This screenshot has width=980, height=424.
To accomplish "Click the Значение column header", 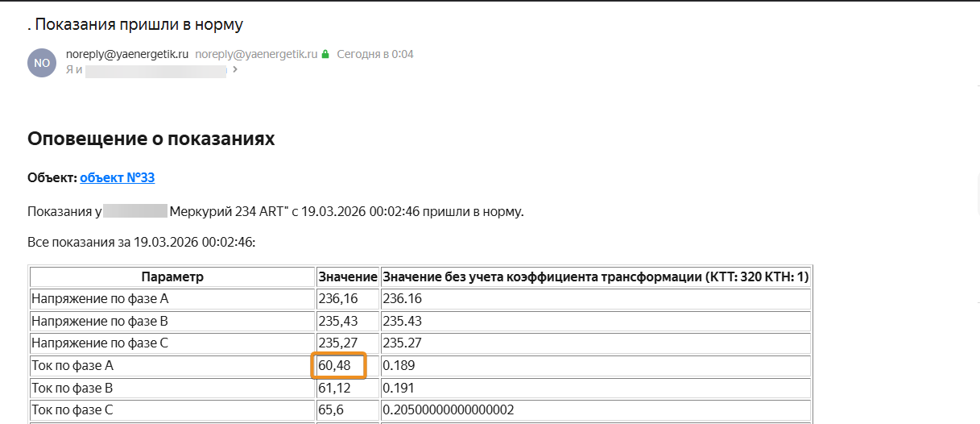I will coord(347,276).
